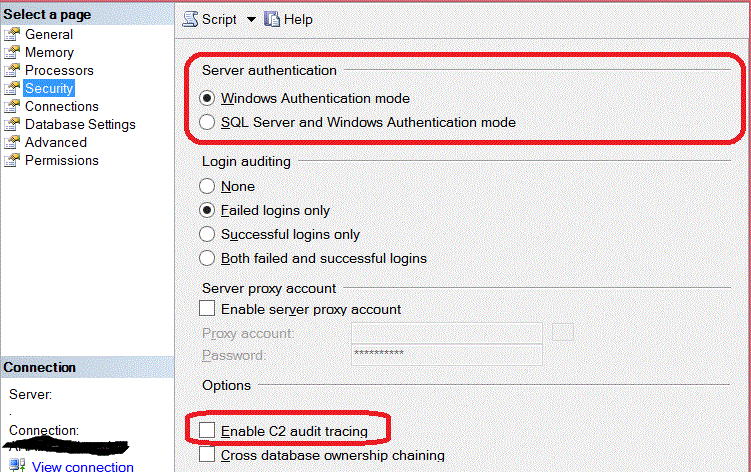The image size is (751, 472).
Task: Click the Connections page icon
Action: click(12, 107)
